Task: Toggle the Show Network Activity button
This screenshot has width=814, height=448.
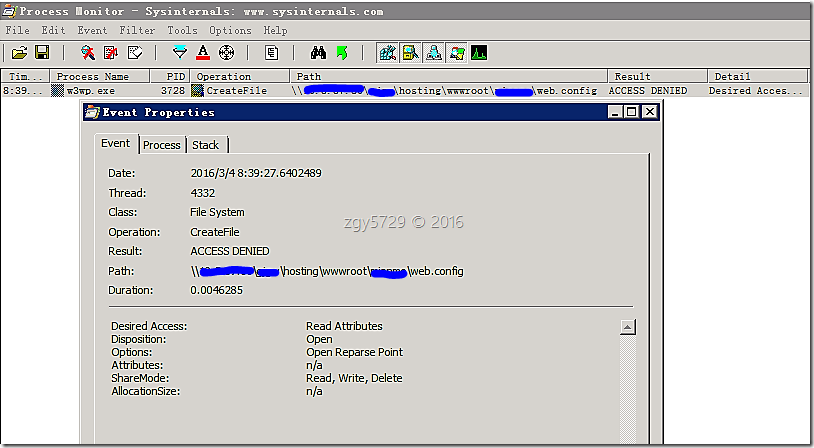Action: point(433,52)
